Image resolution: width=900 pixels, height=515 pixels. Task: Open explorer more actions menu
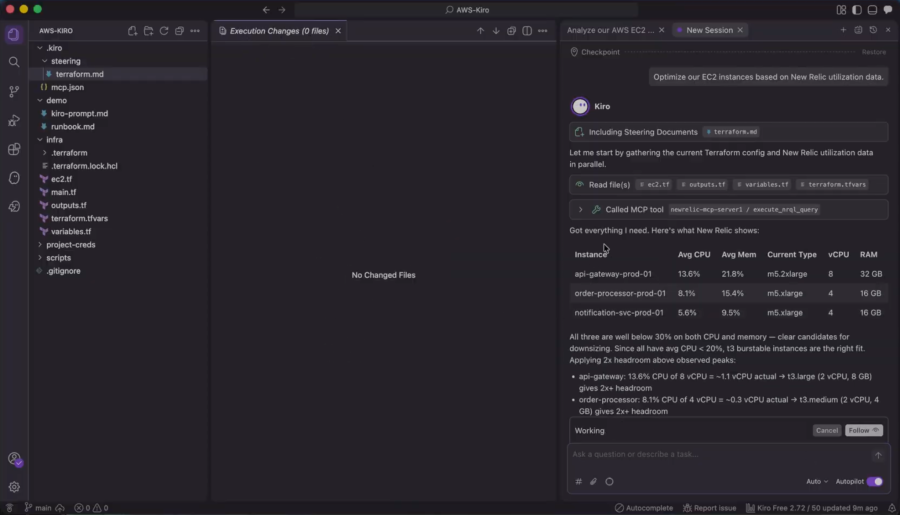195,31
